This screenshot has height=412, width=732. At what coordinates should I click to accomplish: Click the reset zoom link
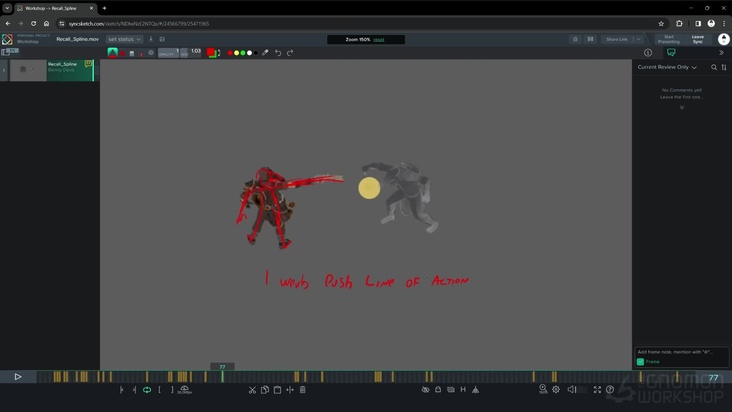(379, 39)
